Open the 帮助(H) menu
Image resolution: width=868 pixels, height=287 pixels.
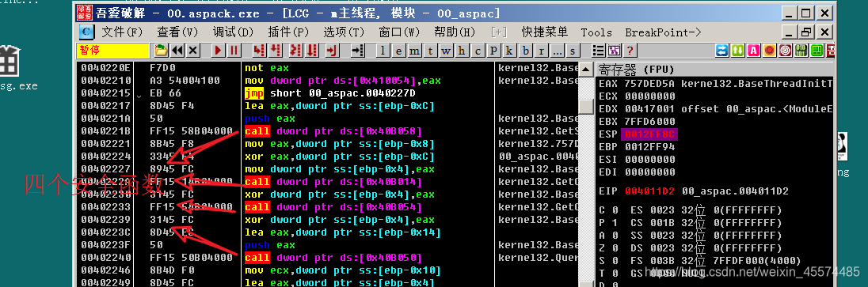455,32
